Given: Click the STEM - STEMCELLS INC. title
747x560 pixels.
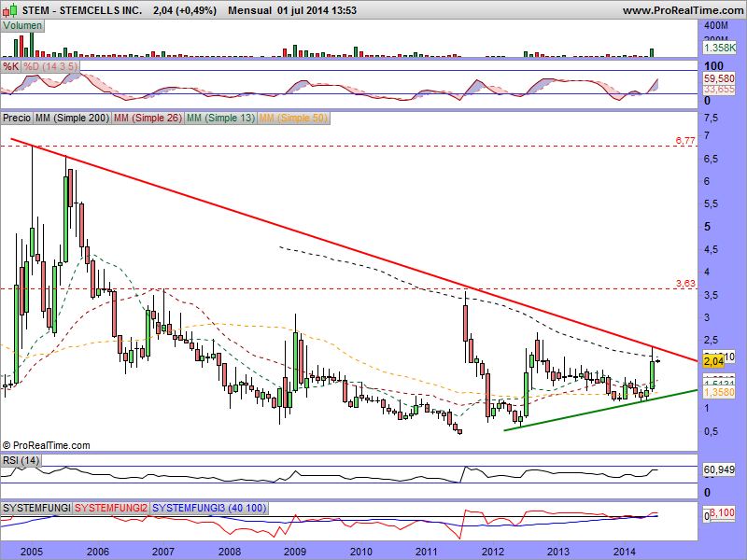Looking at the screenshot, I should [82, 10].
